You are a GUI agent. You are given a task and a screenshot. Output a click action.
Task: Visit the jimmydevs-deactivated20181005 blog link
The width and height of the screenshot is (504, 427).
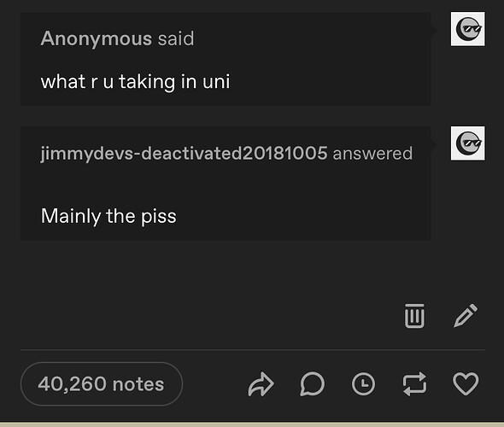click(x=184, y=153)
